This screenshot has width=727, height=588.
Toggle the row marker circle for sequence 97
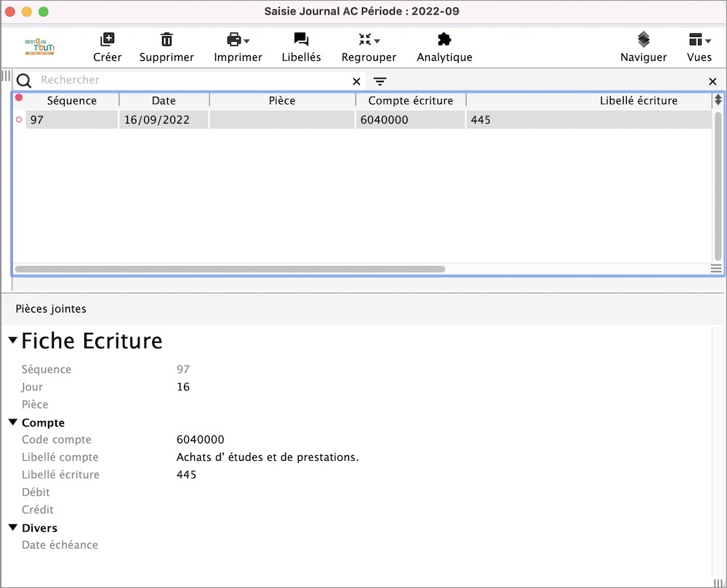point(19,119)
